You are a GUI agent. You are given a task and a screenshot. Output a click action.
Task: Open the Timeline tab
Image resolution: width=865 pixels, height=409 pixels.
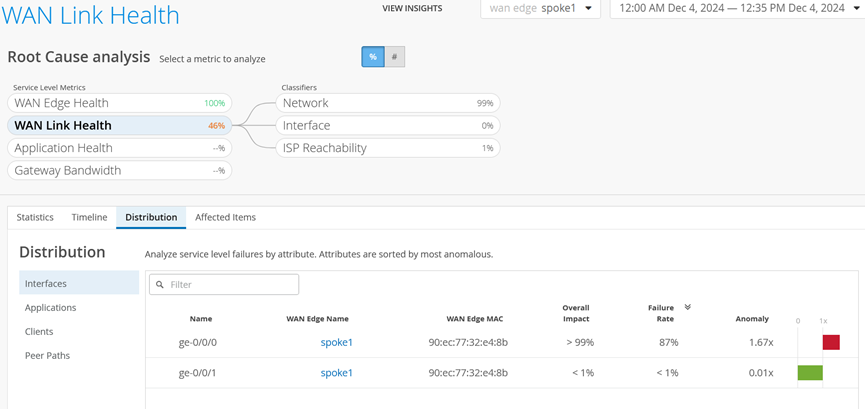coord(89,217)
